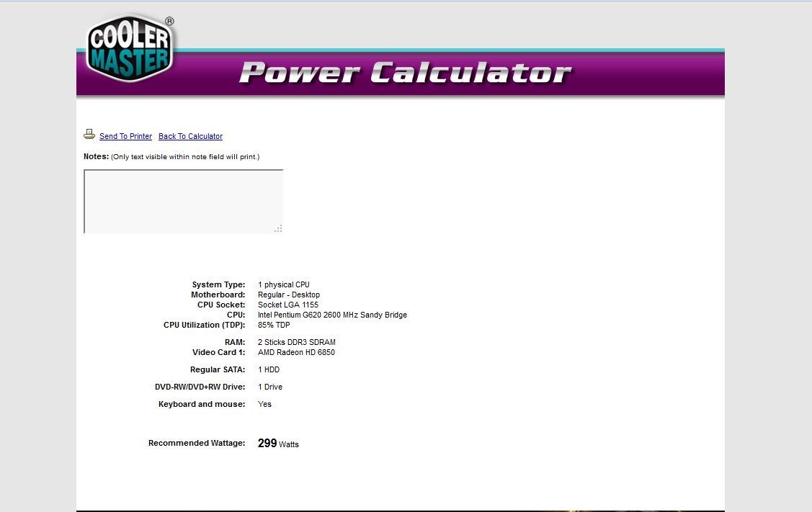Focus the Notes text area
The image size is (812, 512).
point(183,202)
